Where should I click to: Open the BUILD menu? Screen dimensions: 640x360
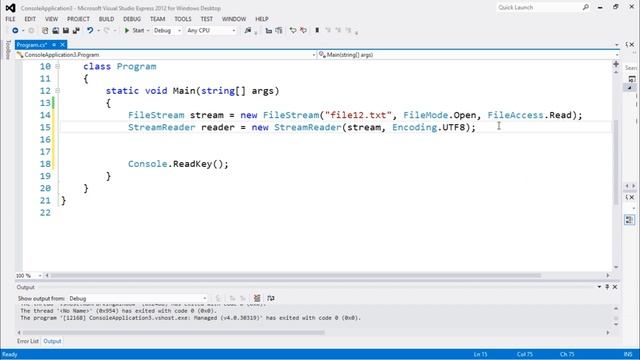[x=107, y=19]
